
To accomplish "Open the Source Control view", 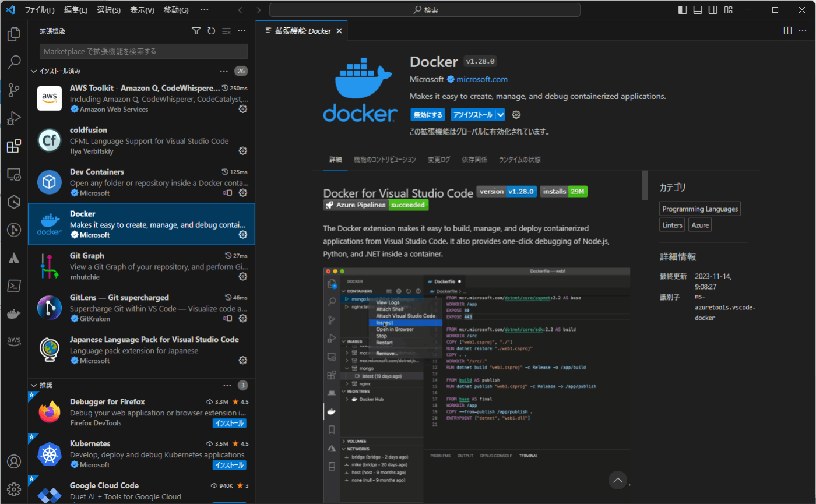I will point(14,90).
